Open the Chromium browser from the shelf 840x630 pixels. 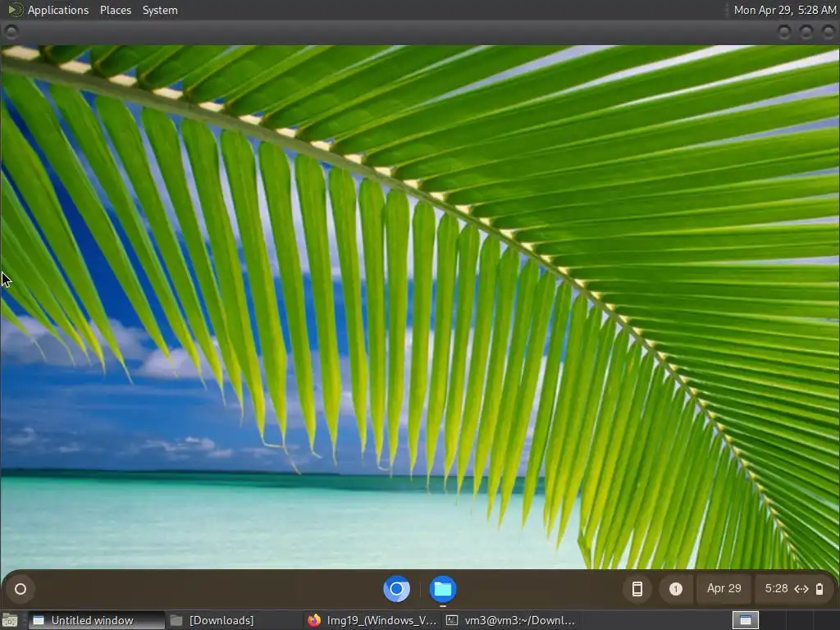coord(397,589)
